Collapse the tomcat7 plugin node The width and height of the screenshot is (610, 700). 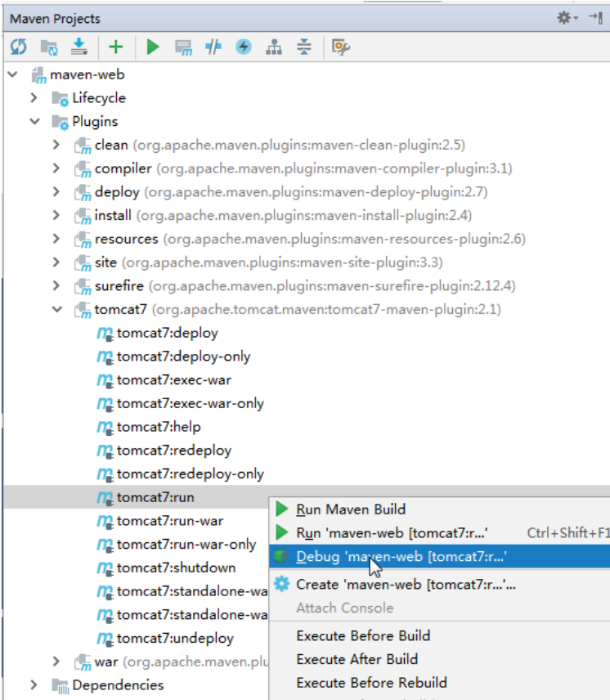[57, 309]
